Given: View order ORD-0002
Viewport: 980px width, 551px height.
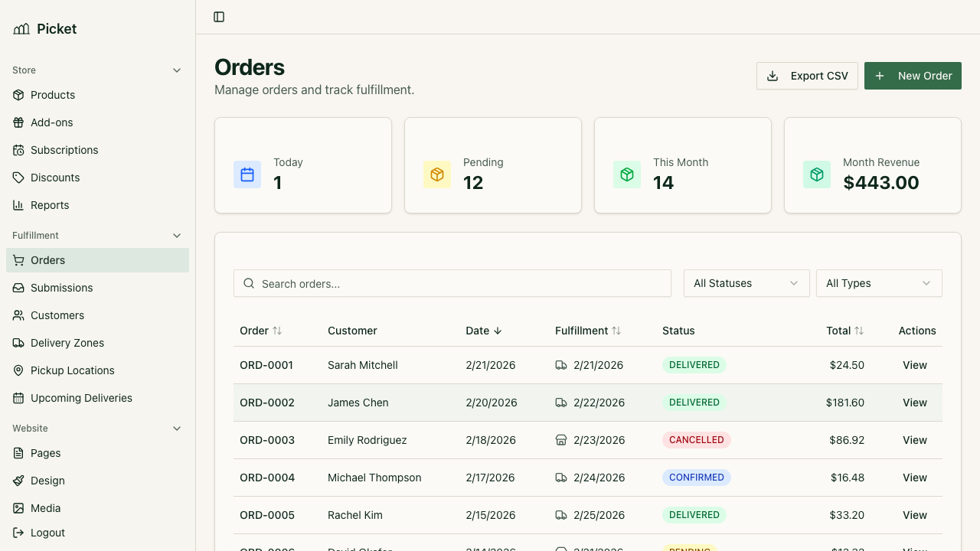Looking at the screenshot, I should tap(915, 403).
